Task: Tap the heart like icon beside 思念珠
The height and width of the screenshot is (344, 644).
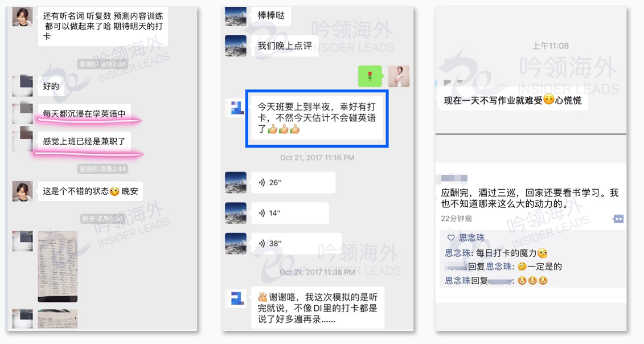Action: click(450, 237)
